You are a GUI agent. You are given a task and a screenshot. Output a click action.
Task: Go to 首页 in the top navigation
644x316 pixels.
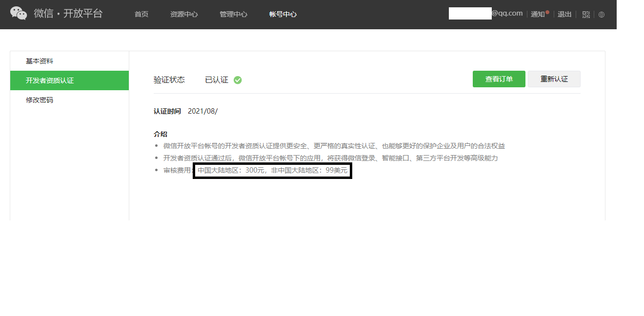pos(141,14)
